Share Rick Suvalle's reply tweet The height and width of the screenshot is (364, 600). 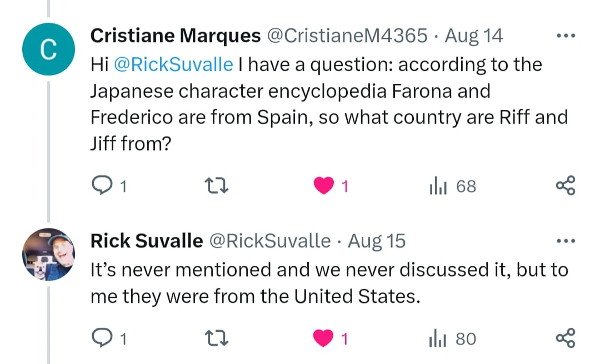coord(566,337)
